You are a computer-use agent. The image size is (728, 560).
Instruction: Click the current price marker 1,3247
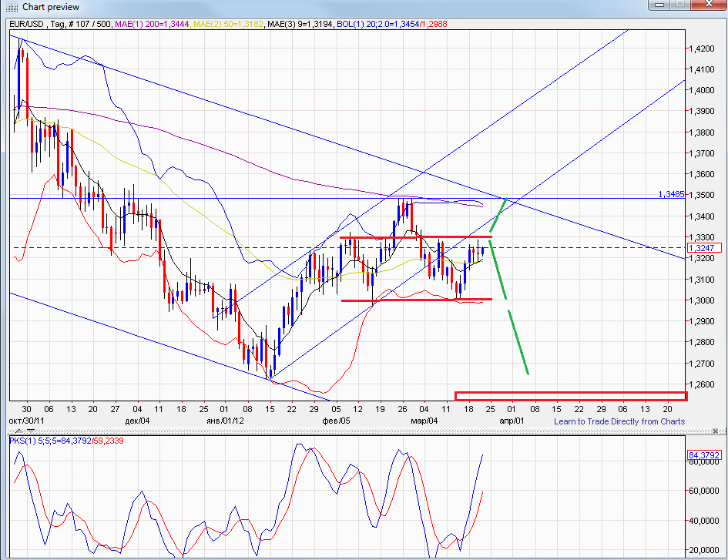704,248
